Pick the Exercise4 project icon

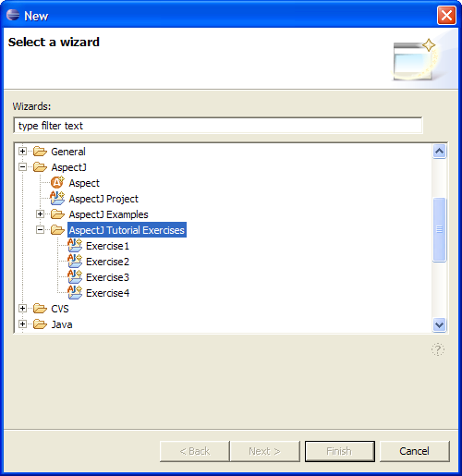pos(75,292)
